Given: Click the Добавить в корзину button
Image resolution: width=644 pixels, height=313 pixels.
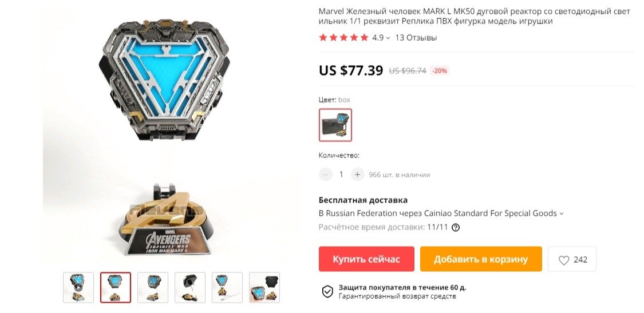Looking at the screenshot, I should click(481, 259).
